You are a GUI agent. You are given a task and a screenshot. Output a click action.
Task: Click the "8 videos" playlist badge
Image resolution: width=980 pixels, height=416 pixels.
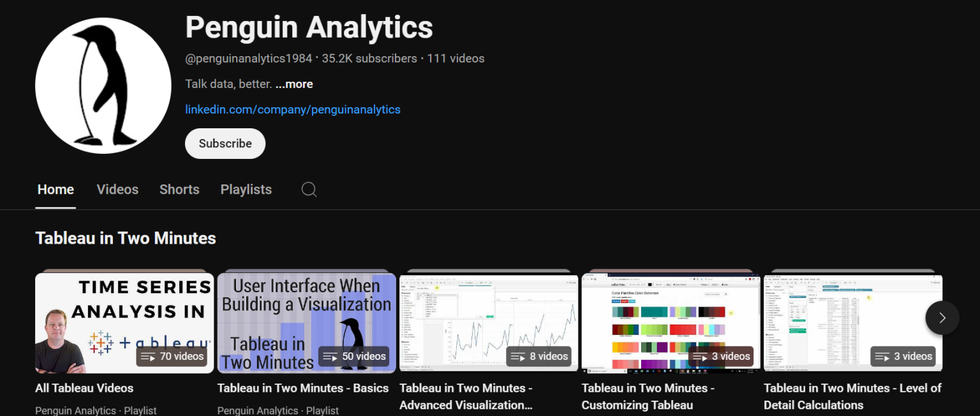click(538, 356)
